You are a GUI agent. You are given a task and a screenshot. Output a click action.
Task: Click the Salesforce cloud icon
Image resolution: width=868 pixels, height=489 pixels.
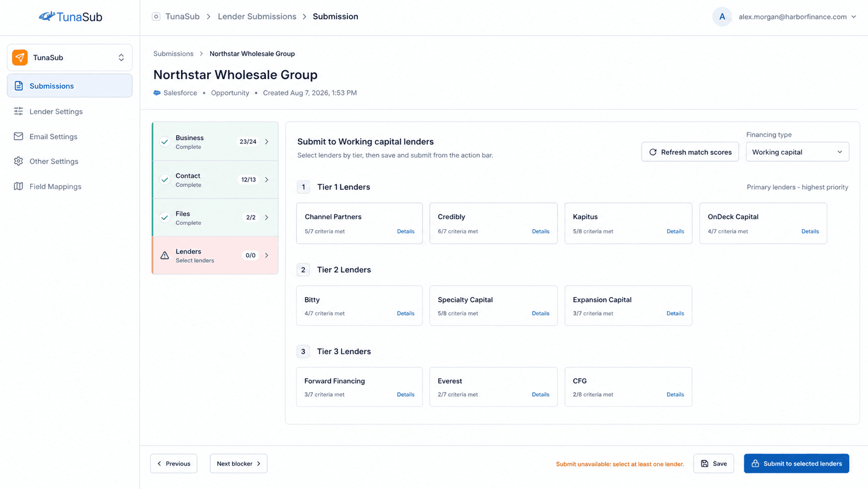coord(157,93)
